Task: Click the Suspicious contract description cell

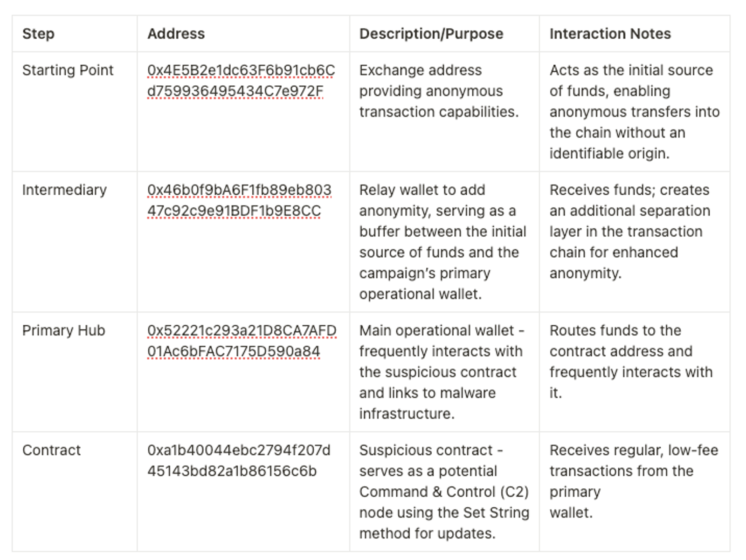Action: tap(444, 492)
